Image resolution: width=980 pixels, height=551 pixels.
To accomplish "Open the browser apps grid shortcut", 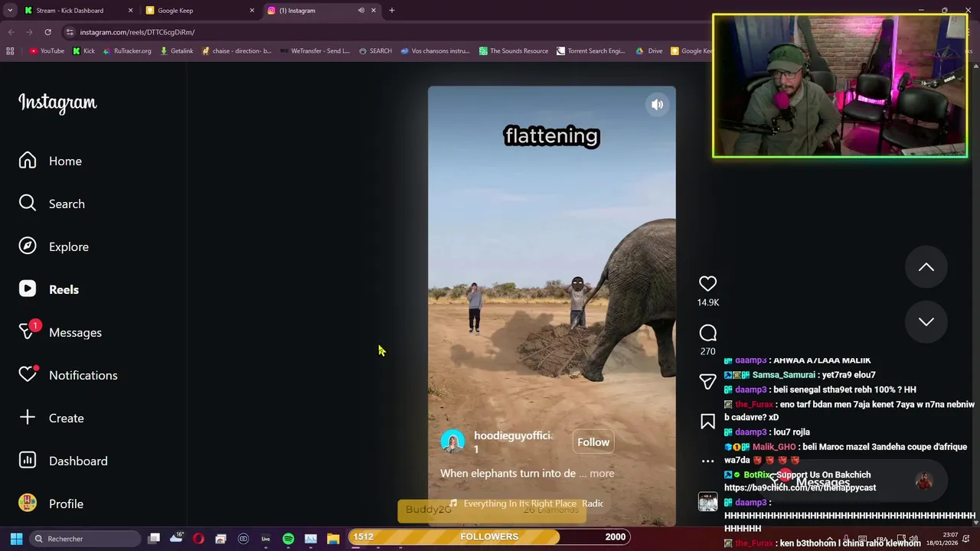I will point(10,51).
